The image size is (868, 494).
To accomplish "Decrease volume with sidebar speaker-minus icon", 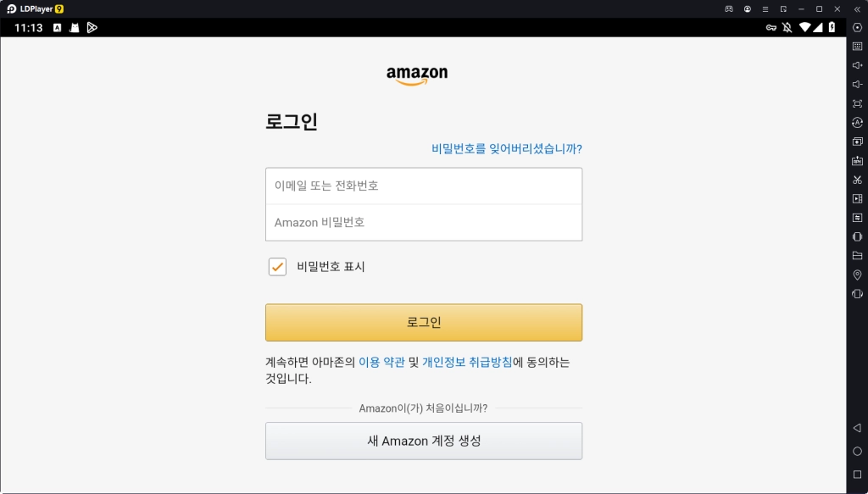I will (857, 85).
